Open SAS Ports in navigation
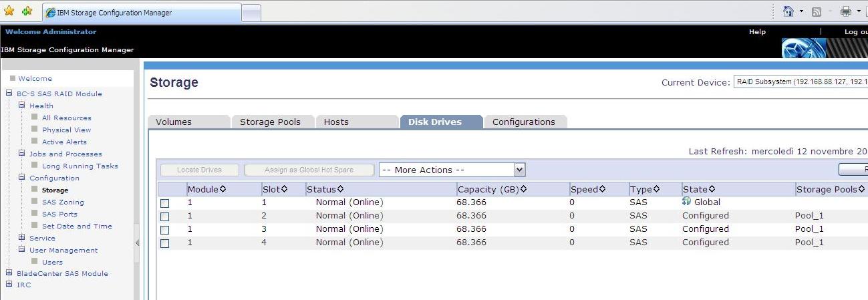The image size is (868, 300). pos(59,214)
